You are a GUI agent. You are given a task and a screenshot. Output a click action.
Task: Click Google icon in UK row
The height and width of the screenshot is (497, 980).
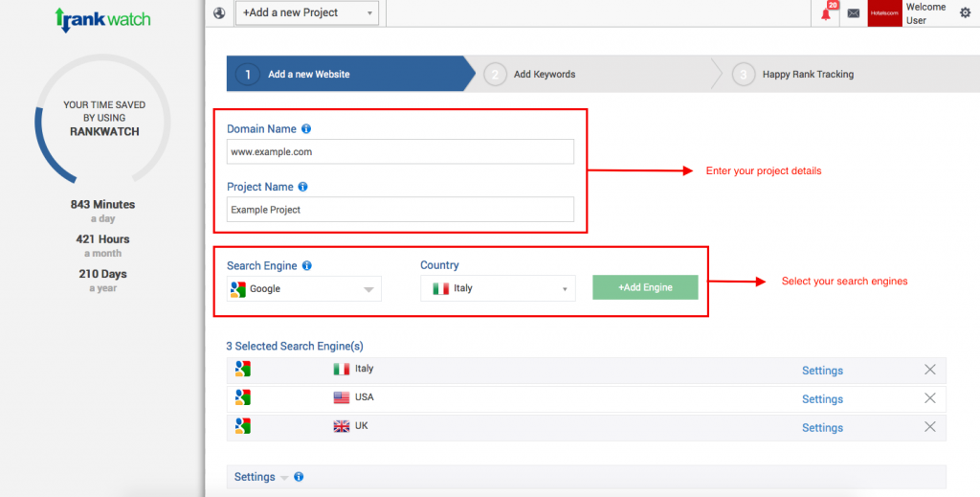point(242,426)
